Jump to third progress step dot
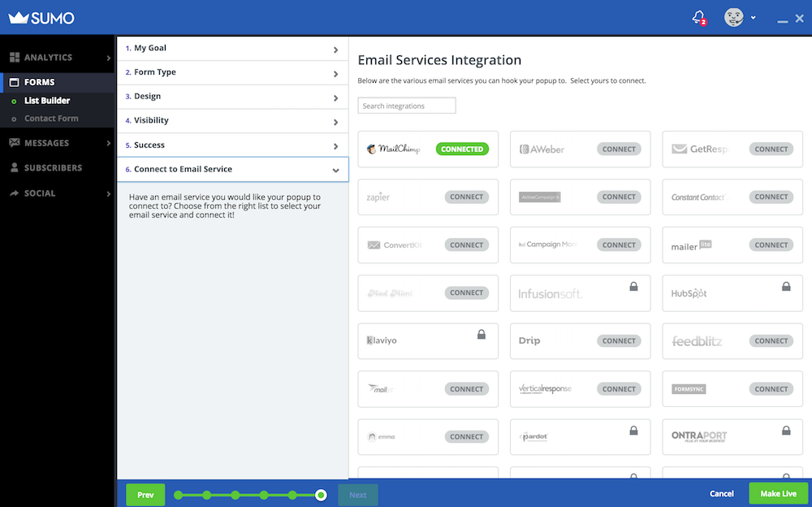This screenshot has width=812, height=507. point(235,495)
